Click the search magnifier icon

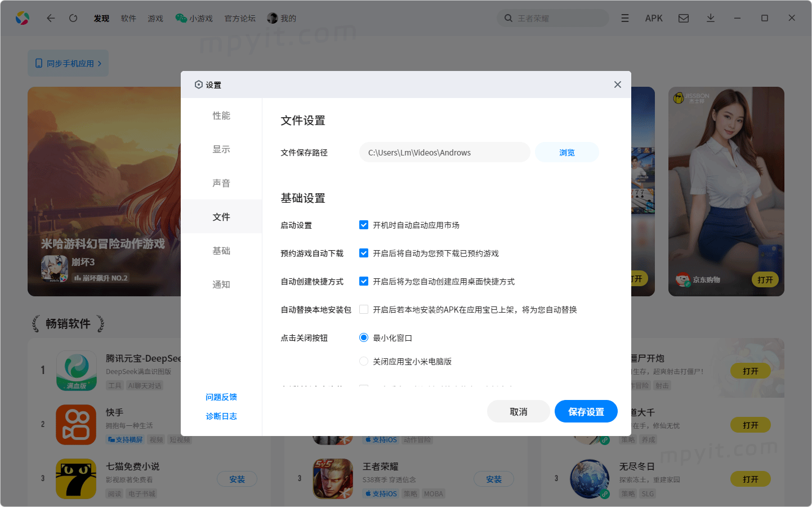pyautogui.click(x=508, y=18)
